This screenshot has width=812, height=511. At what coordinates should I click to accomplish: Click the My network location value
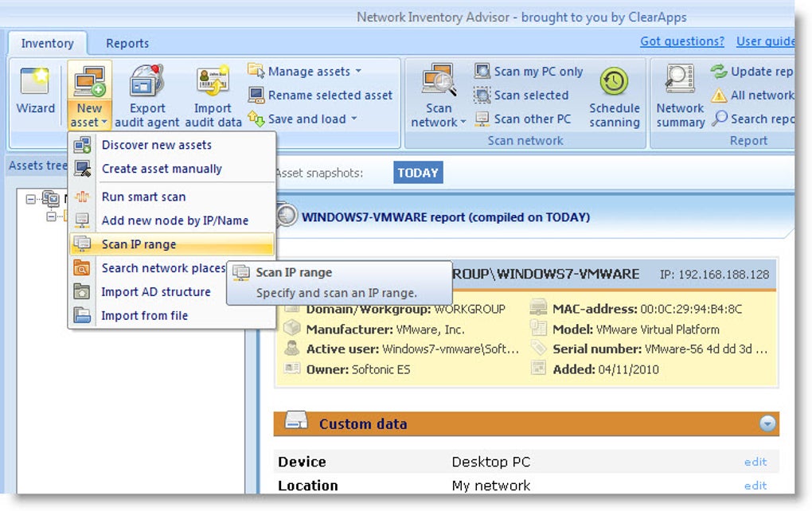click(491, 486)
